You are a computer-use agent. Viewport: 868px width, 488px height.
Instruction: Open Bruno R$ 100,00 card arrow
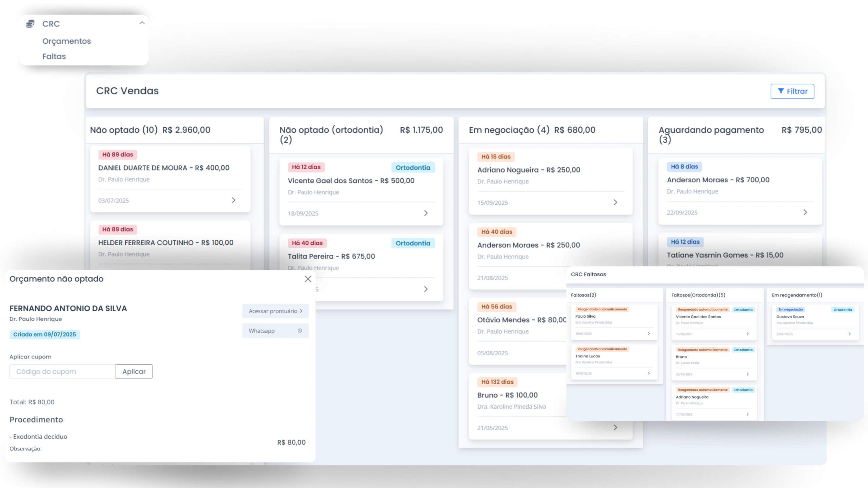tap(615, 428)
